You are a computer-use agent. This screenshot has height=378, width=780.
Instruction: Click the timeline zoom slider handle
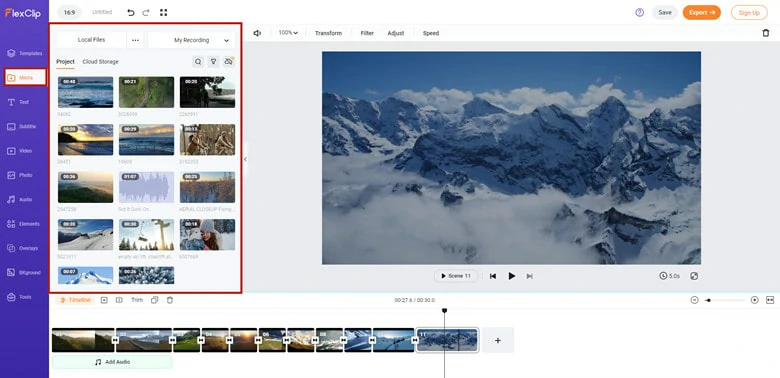click(708, 300)
